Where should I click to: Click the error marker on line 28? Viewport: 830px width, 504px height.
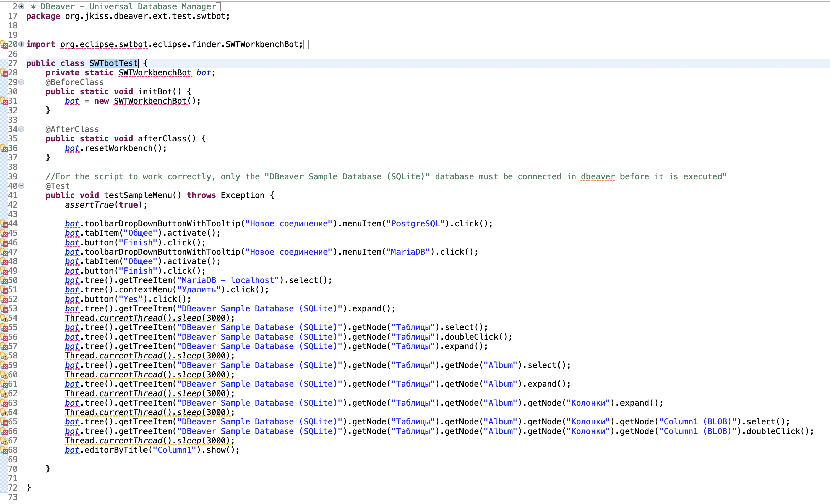coord(4,73)
